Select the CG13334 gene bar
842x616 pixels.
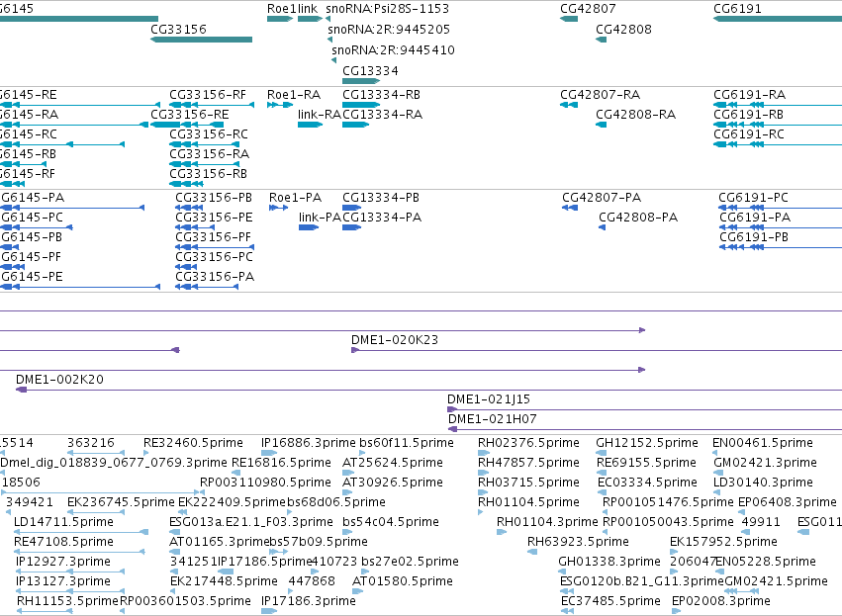coord(361,81)
